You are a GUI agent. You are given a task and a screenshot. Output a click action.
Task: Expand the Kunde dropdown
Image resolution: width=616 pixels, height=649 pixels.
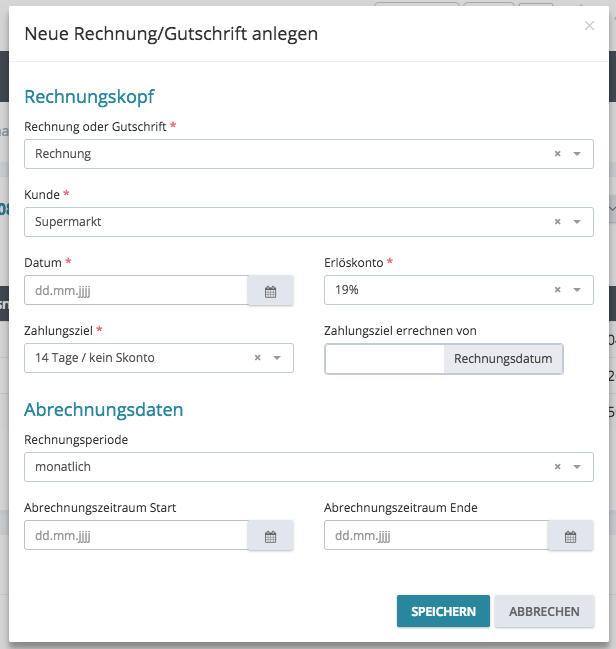click(x=577, y=222)
